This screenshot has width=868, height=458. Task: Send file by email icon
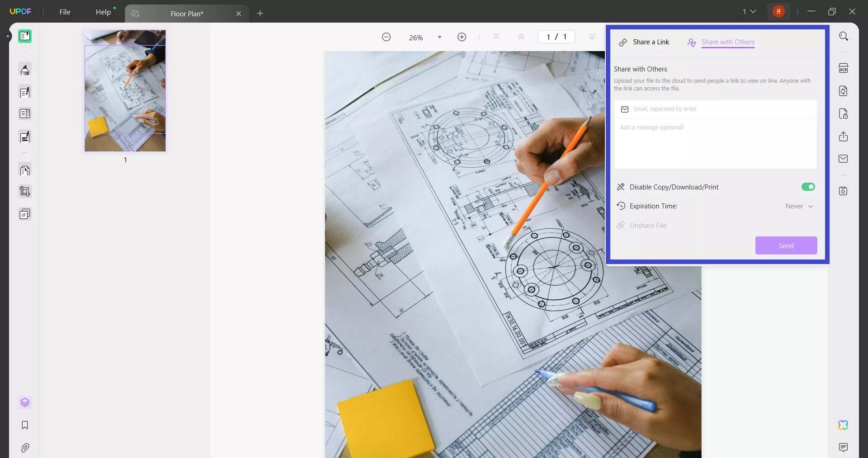click(843, 159)
